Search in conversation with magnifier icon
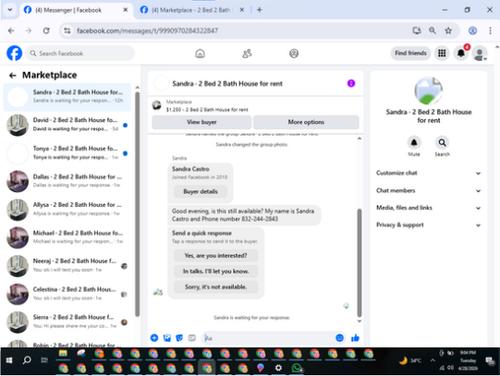 click(442, 143)
